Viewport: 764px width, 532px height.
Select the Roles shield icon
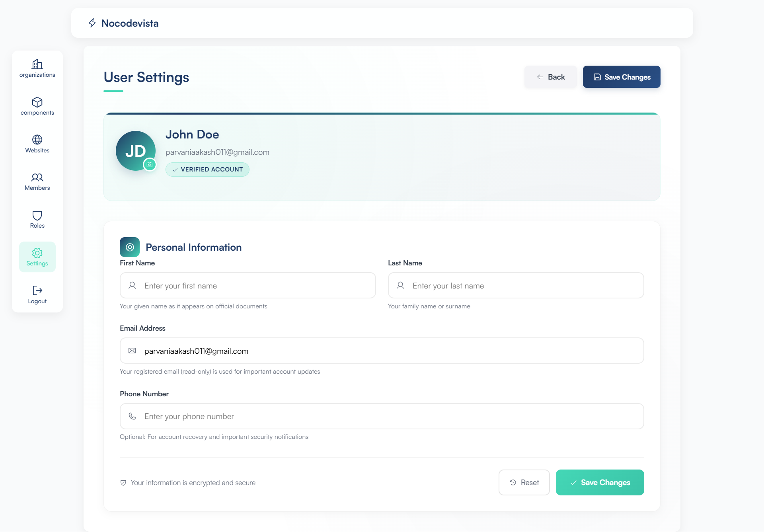[x=37, y=215]
